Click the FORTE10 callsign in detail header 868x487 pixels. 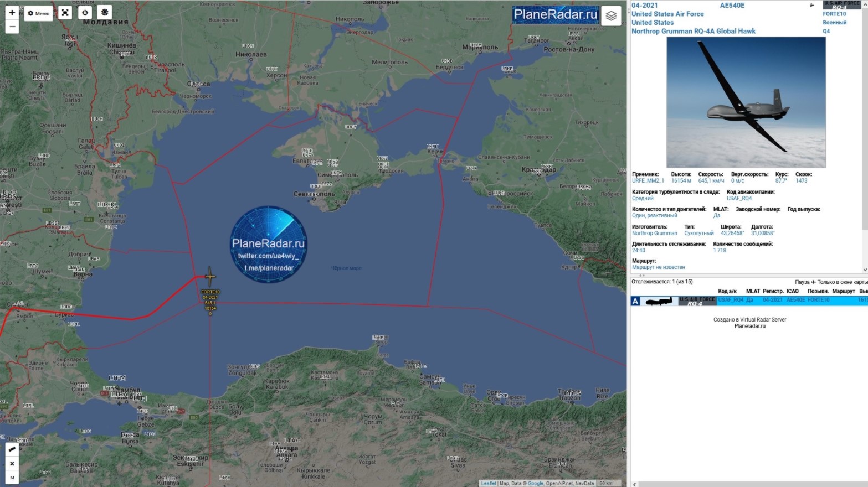point(834,14)
